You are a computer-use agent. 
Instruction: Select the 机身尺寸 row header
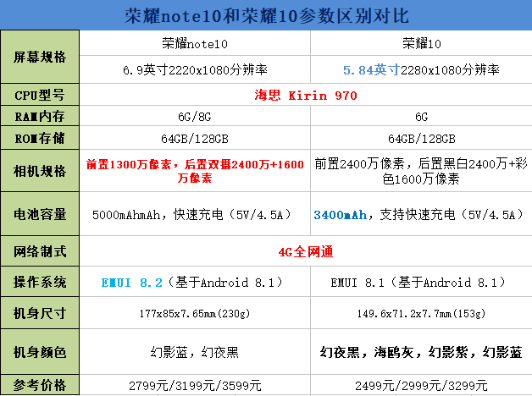point(40,313)
